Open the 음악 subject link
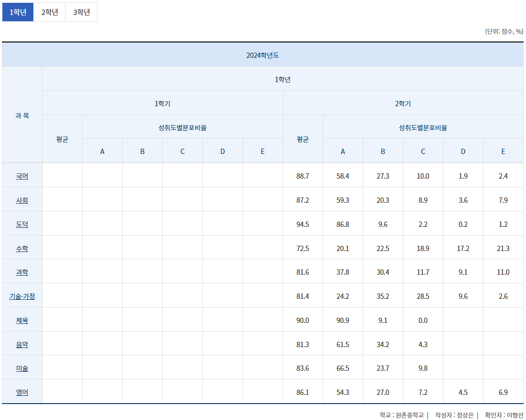Viewport: 526px width, 420px height. (22, 344)
